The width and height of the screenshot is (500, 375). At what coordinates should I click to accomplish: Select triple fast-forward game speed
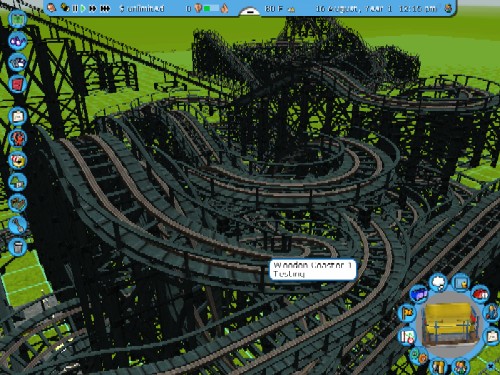(x=105, y=8)
